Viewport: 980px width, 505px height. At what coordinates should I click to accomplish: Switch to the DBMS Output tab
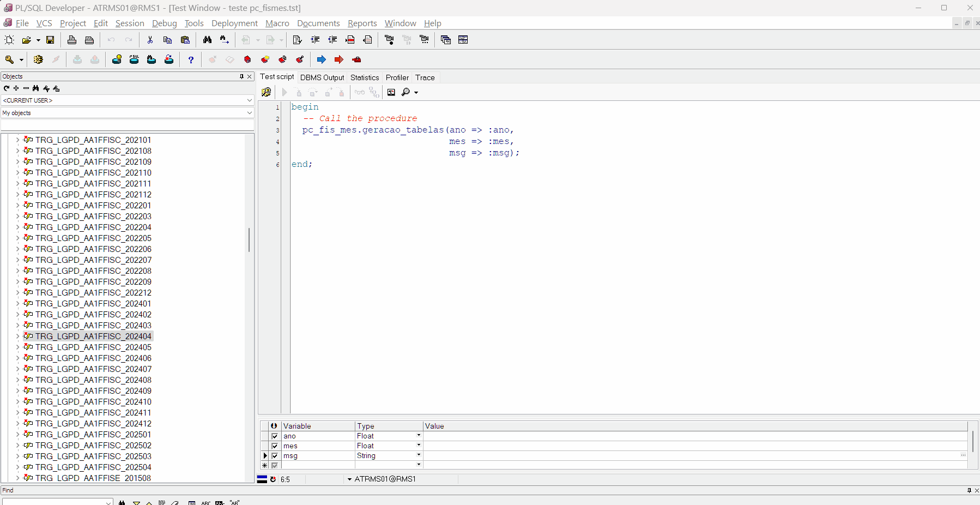point(322,77)
